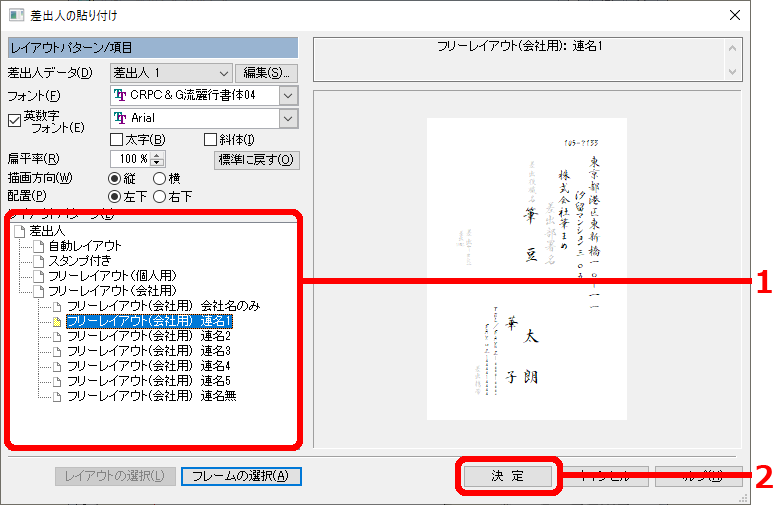
Task: Click the dialog title bar icon
Action: 16,15
